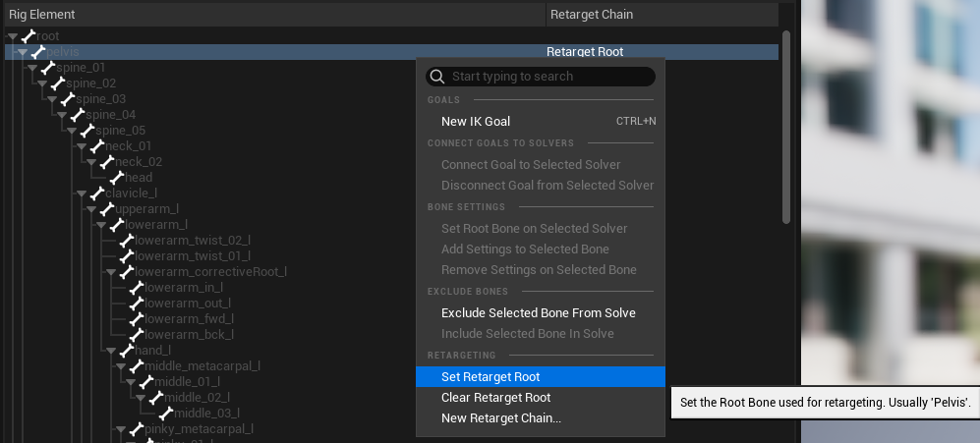Choose Set Retarget Root from menu

[490, 377]
